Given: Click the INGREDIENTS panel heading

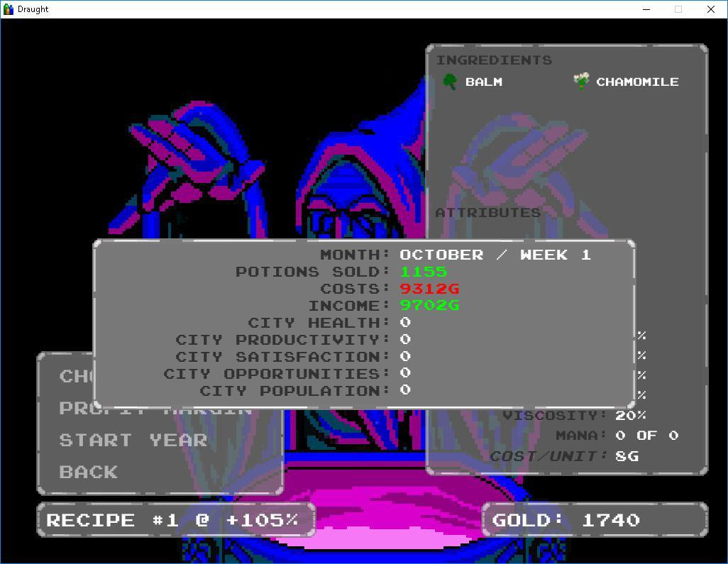Looking at the screenshot, I should 494,60.
